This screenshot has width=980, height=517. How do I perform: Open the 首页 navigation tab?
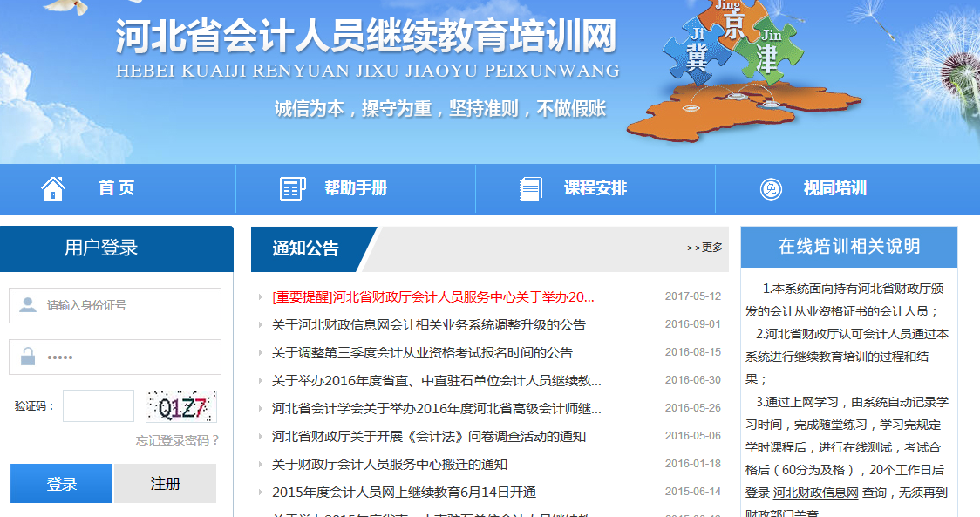[116, 188]
